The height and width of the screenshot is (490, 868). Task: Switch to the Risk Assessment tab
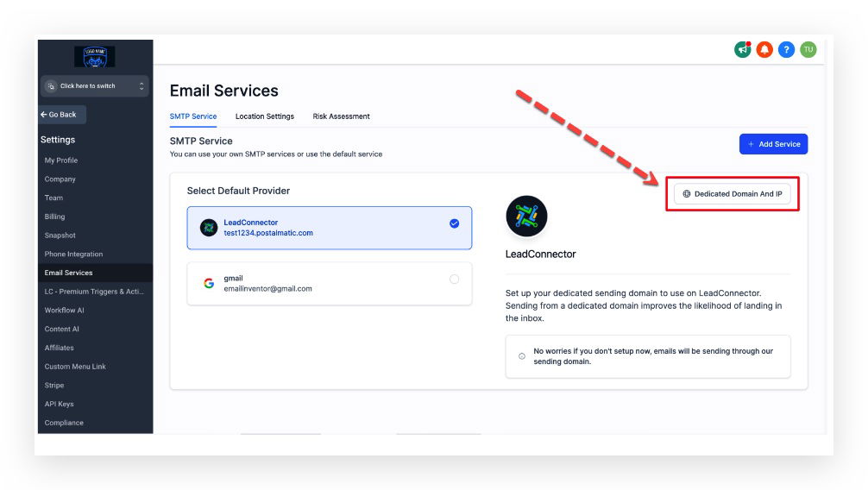click(341, 116)
